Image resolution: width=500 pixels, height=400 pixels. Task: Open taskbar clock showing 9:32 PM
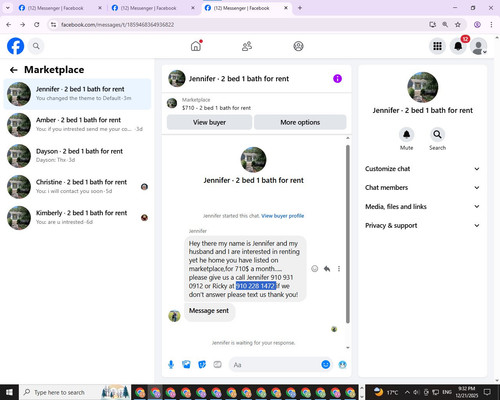(466, 392)
